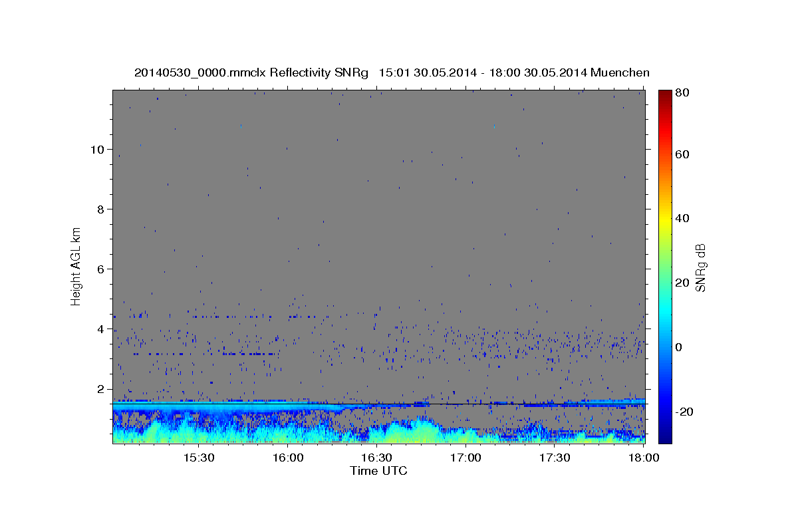The width and height of the screenshot is (798, 532).
Task: Click the 'Time UTC' axis label
Action: (x=378, y=471)
